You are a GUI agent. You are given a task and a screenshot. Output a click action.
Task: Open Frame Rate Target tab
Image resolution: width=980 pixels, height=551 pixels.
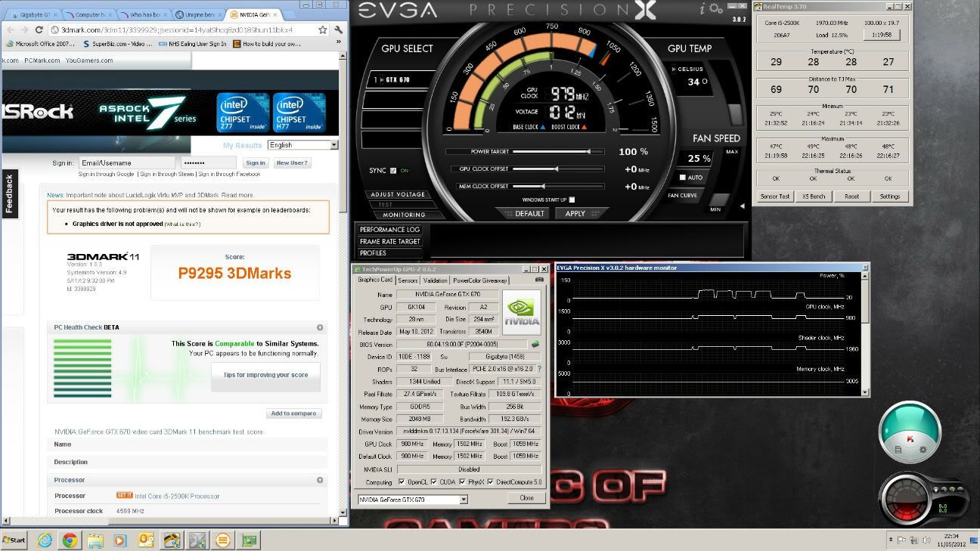pyautogui.click(x=389, y=241)
